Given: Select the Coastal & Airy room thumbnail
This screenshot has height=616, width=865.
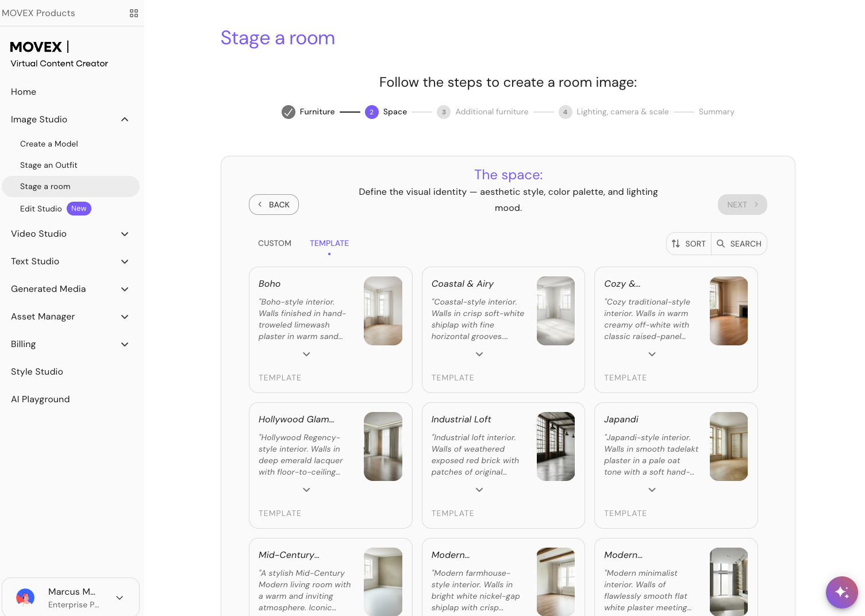Looking at the screenshot, I should pyautogui.click(x=556, y=311).
